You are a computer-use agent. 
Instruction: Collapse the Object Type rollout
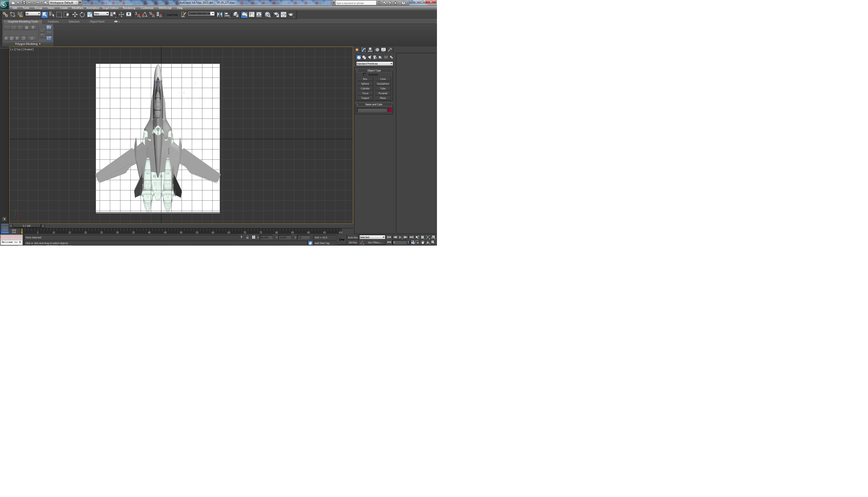click(x=374, y=71)
